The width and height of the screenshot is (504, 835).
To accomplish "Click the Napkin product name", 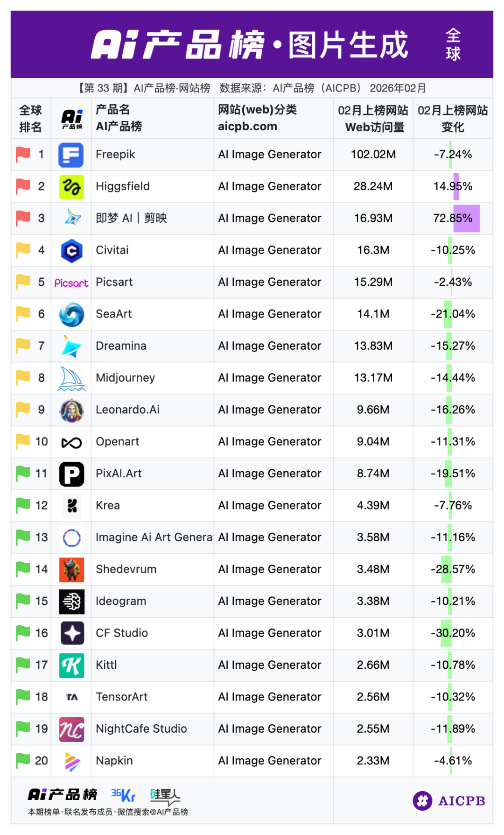I will click(x=114, y=761).
